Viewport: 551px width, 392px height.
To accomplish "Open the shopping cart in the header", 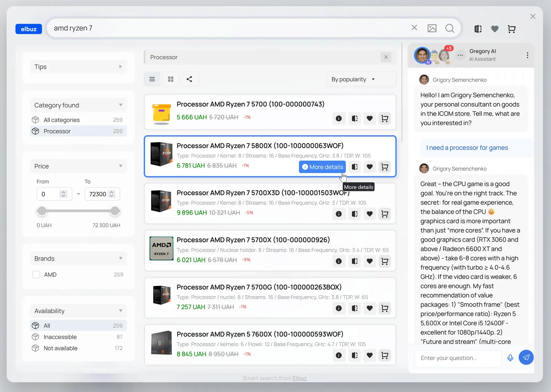I will (x=512, y=29).
